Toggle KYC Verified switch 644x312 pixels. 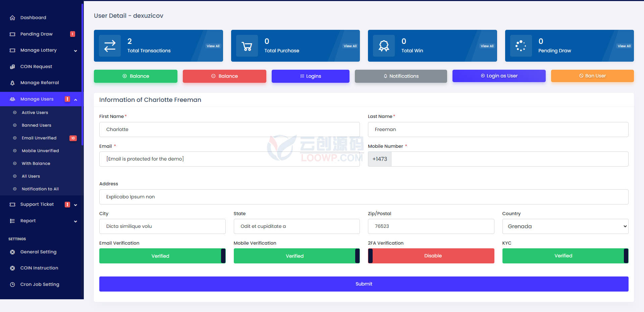coord(566,256)
